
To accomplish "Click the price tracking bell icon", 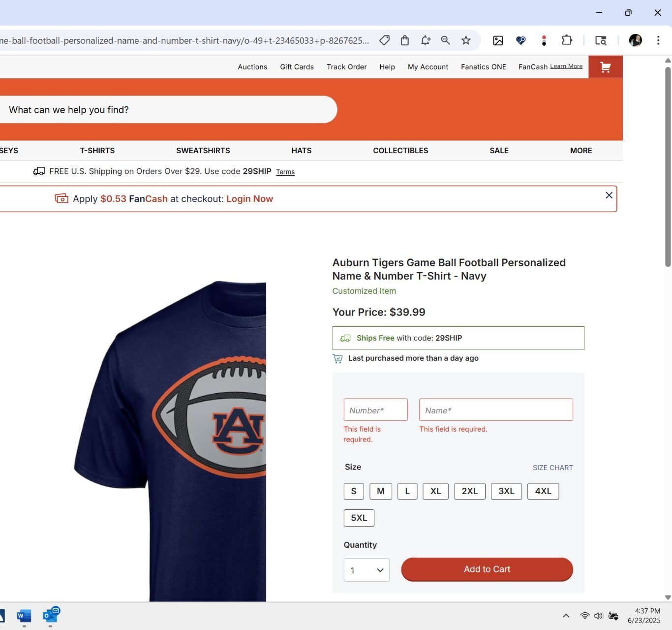I will tap(426, 40).
